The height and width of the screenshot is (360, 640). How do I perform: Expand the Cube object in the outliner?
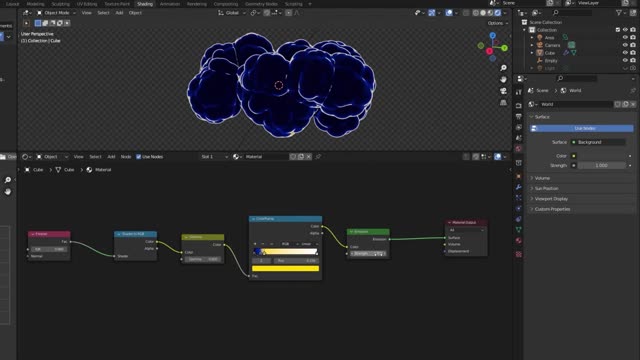(x=532, y=53)
